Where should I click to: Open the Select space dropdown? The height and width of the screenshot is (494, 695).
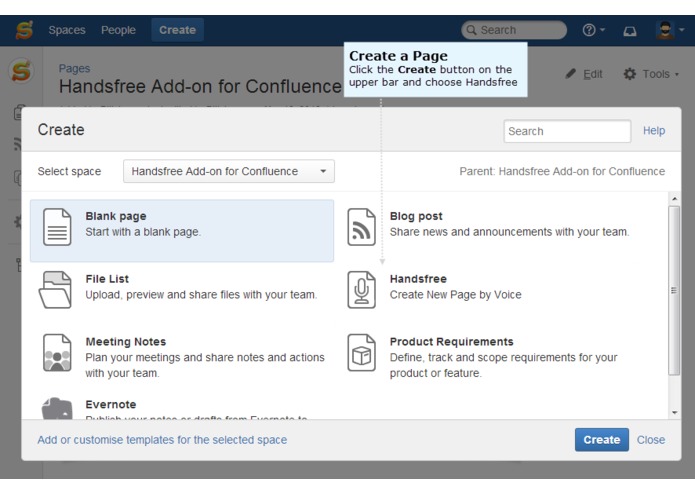(229, 171)
